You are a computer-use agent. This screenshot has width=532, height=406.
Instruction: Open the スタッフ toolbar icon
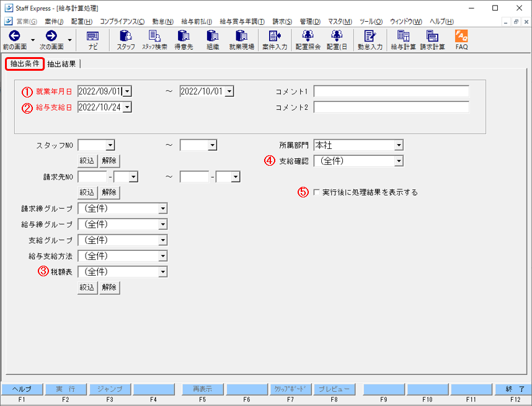point(126,35)
